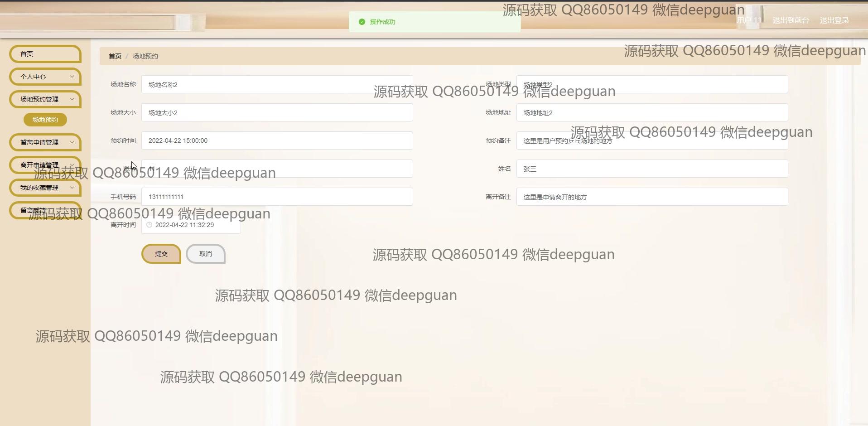Cancel the form with 取消
Screen dimensions: 868x426
click(206, 254)
